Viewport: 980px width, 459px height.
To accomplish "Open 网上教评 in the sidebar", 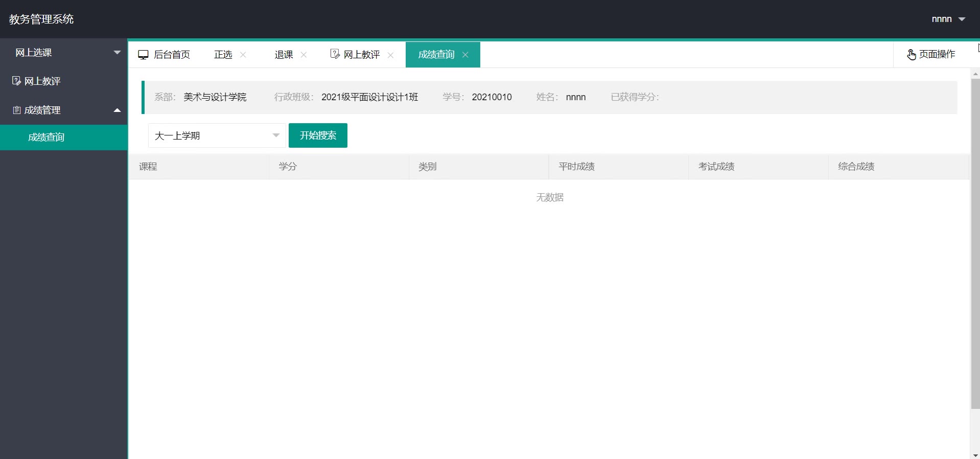I will 63,81.
